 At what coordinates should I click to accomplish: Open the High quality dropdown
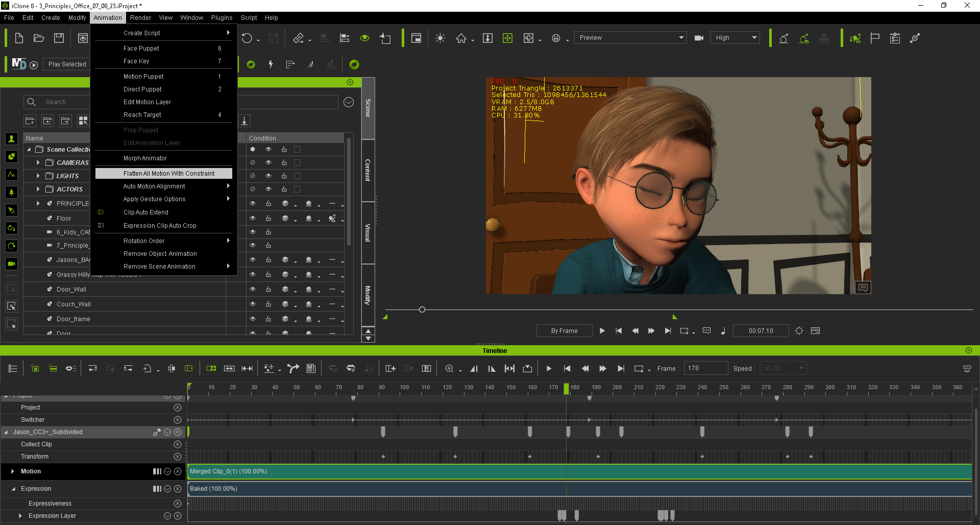[736, 38]
